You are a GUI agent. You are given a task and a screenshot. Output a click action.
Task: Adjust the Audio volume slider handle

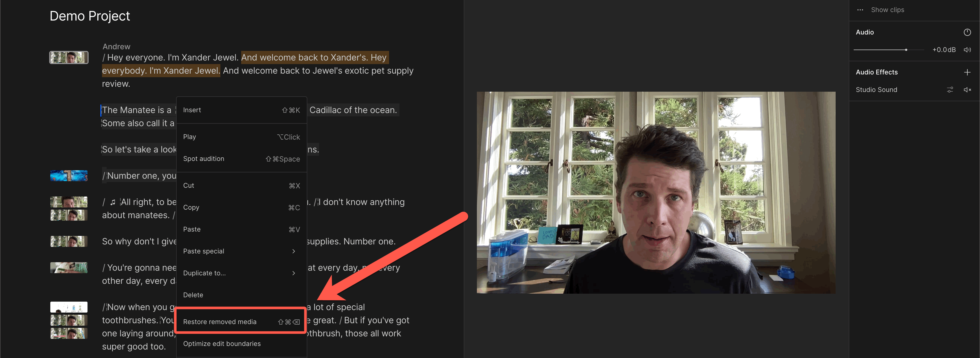(906, 50)
